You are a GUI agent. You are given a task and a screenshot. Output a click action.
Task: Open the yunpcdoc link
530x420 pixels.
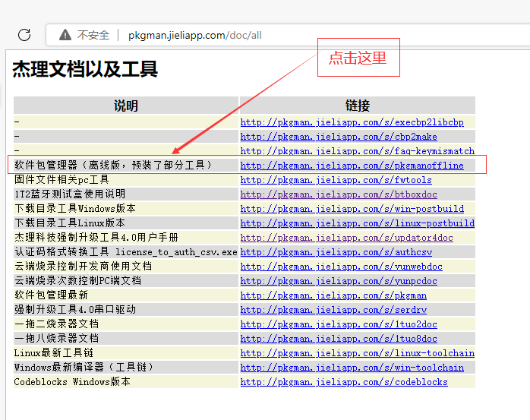pyautogui.click(x=339, y=281)
